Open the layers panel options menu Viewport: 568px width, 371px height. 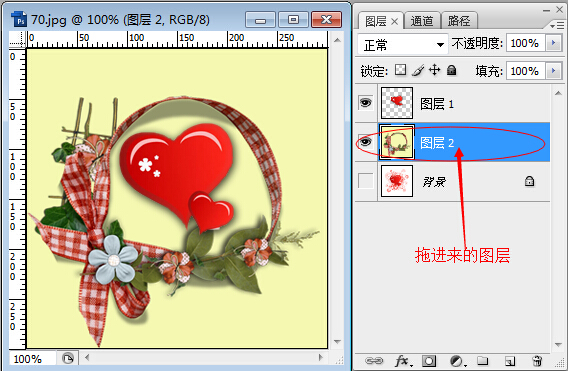557,26
